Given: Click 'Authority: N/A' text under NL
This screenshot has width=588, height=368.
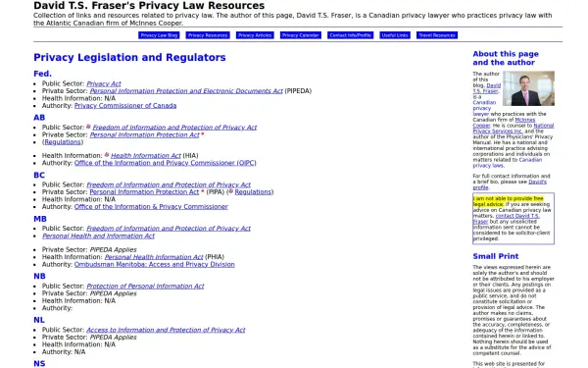Looking at the screenshot, I should [x=64, y=352].
